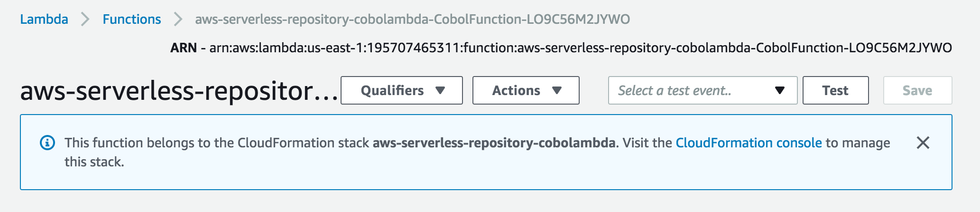Click the greyed-out Save button
Image resolution: width=980 pixels, height=212 pixels.
point(917,90)
